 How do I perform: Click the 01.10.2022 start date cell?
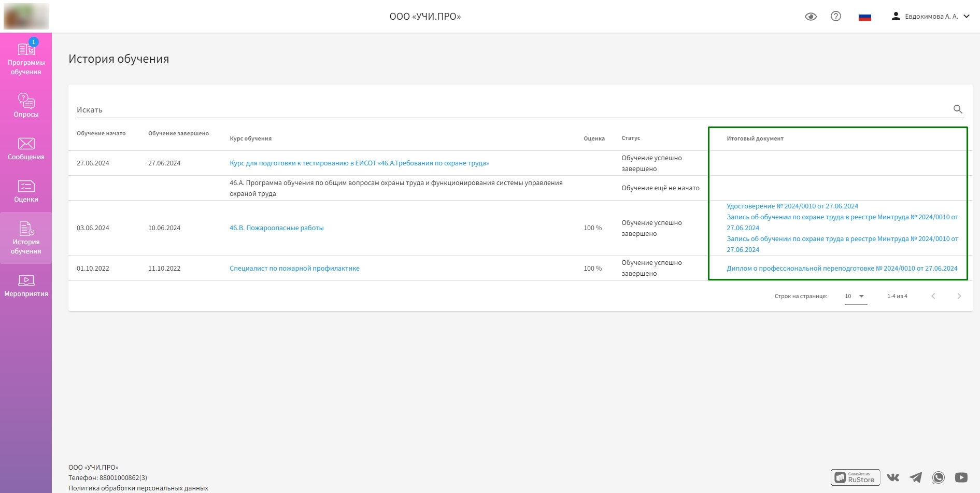click(x=93, y=268)
